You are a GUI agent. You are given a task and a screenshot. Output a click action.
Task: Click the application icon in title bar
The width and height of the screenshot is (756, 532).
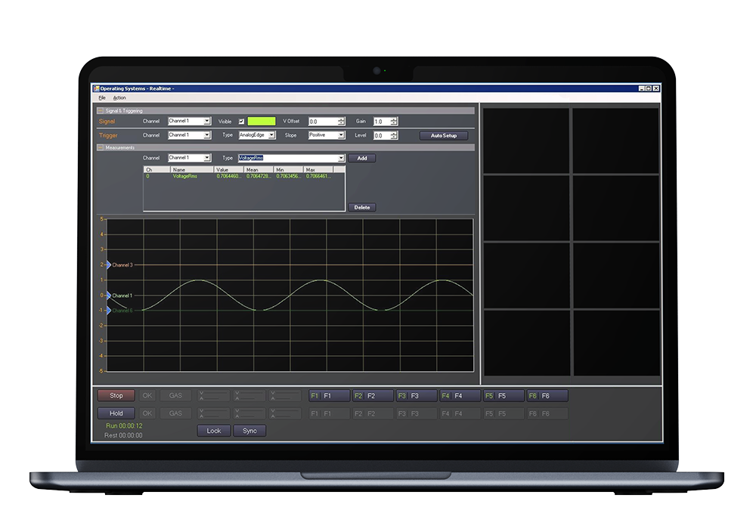(x=97, y=88)
